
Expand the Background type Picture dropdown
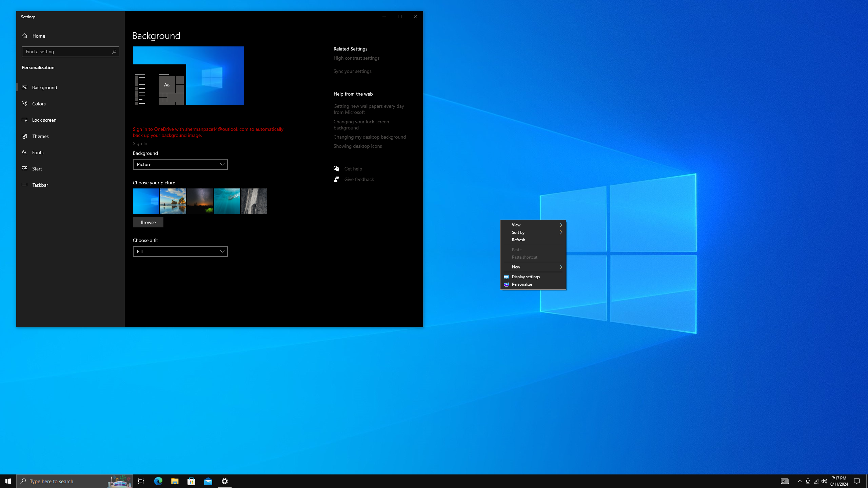click(x=180, y=164)
